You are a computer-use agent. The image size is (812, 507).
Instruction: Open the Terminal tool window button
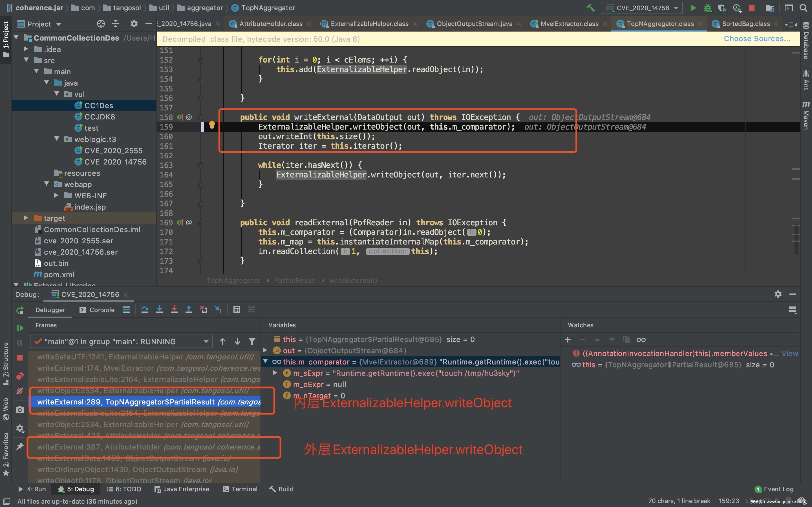point(240,489)
